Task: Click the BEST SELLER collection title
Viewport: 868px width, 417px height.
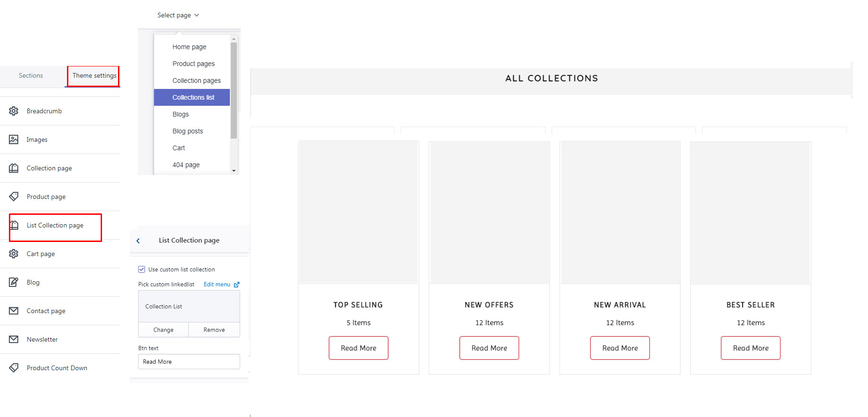Action: [x=750, y=305]
